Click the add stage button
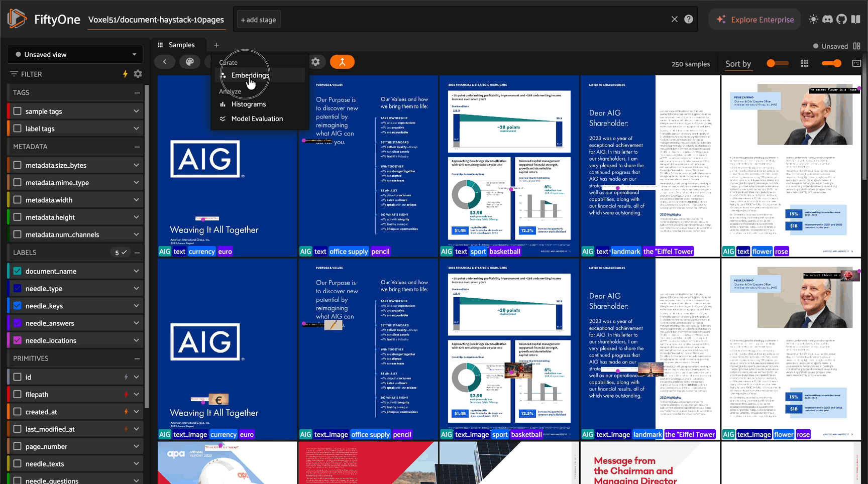The height and width of the screenshot is (484, 868). (258, 20)
